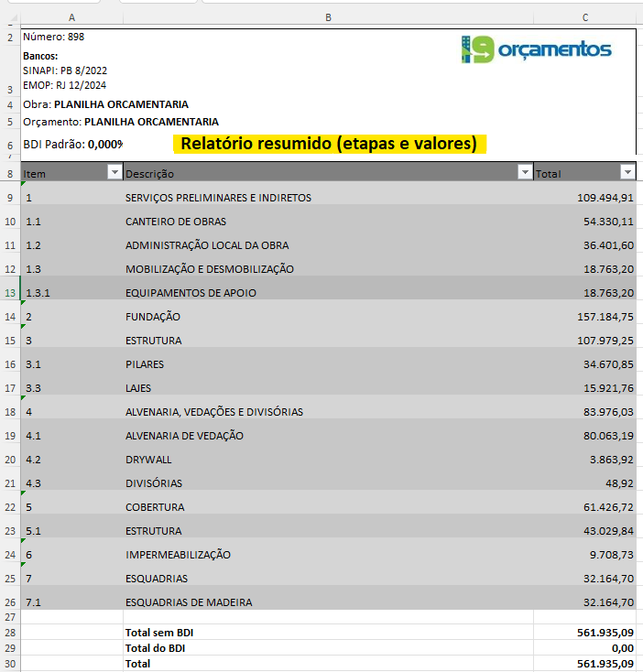Click total value 107.979,25
643x672 pixels.
pos(605,341)
